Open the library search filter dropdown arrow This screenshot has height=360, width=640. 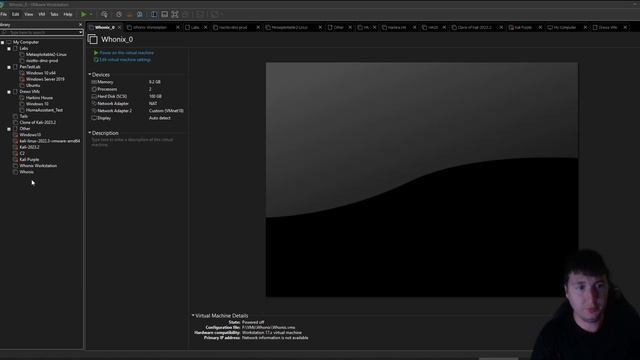[80, 32]
